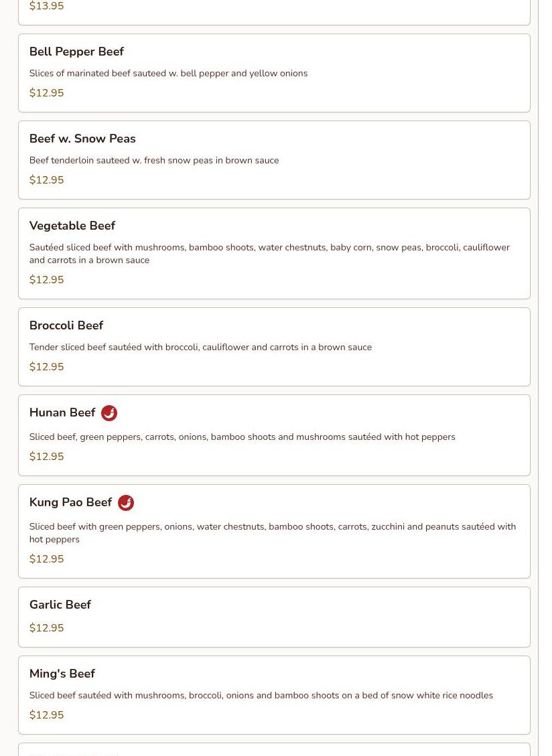This screenshot has width=552, height=756.
Task: Open the Bell Pepper Beef item
Action: (76, 52)
